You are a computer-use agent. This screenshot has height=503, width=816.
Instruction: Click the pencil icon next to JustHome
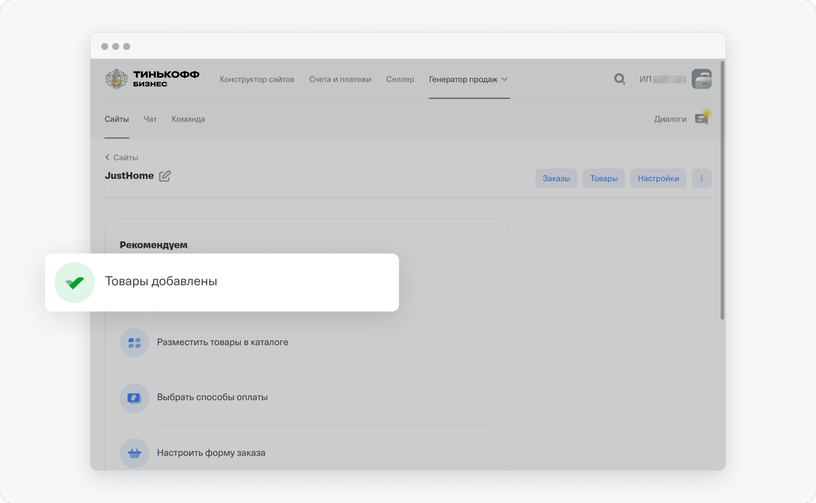point(164,176)
